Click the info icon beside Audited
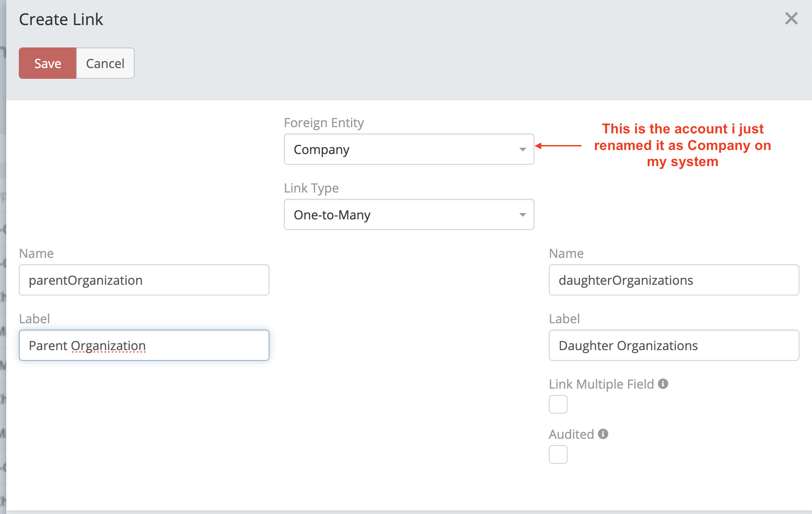This screenshot has height=514, width=812. [x=603, y=434]
